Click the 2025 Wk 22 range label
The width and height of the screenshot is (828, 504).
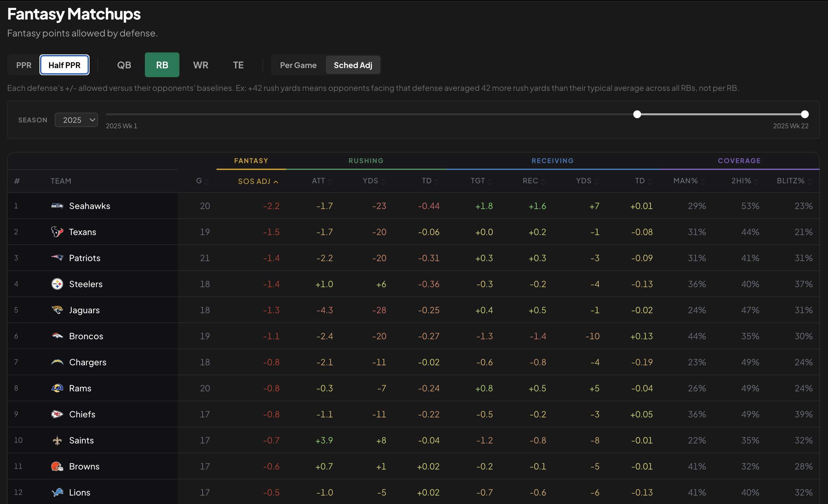[x=791, y=126]
